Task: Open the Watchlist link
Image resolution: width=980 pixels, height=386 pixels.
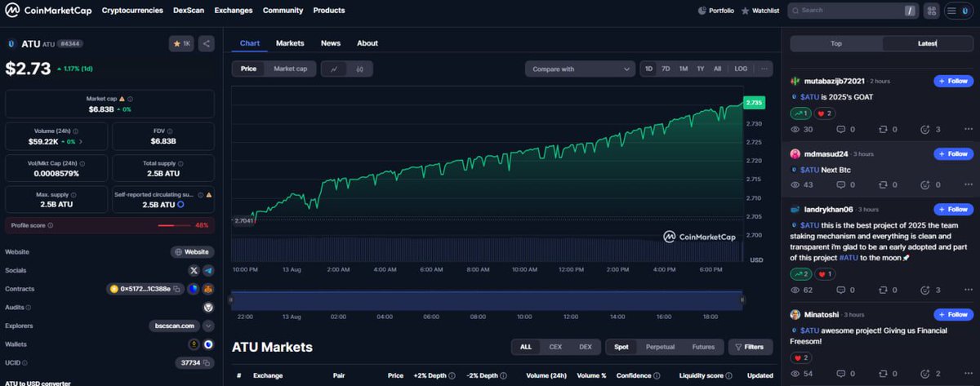Action: coord(760,11)
